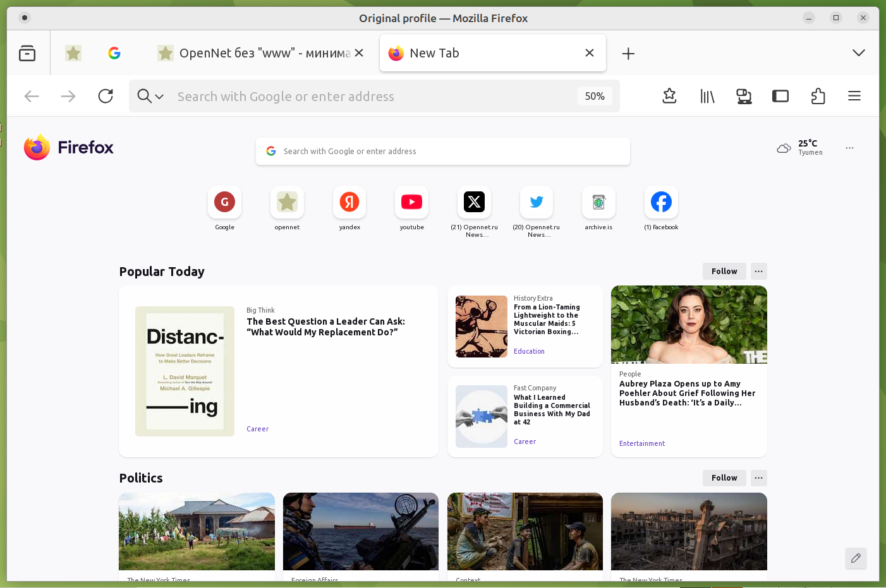Open the Aubrey Plaza article thumbnail
This screenshot has height=588, width=886.
pos(689,325)
